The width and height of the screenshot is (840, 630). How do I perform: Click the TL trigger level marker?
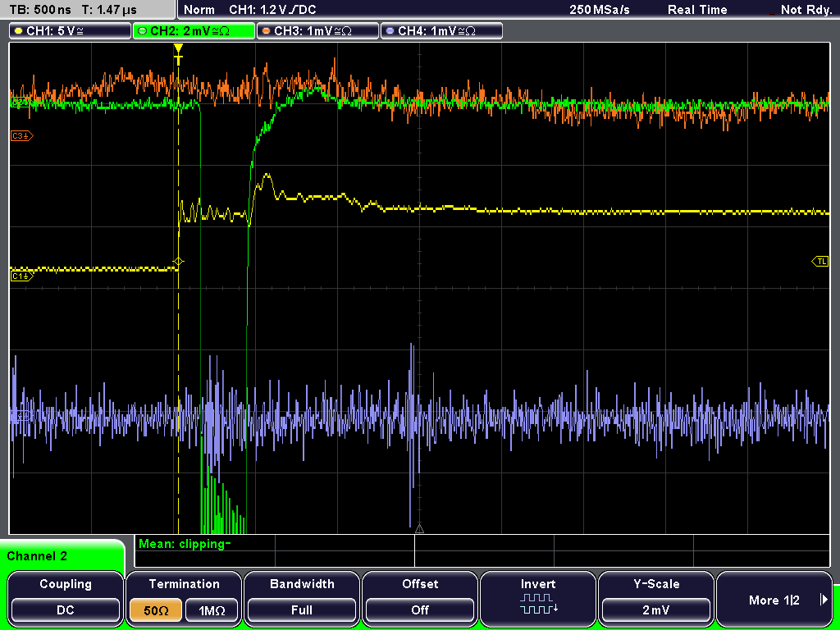coord(820,262)
